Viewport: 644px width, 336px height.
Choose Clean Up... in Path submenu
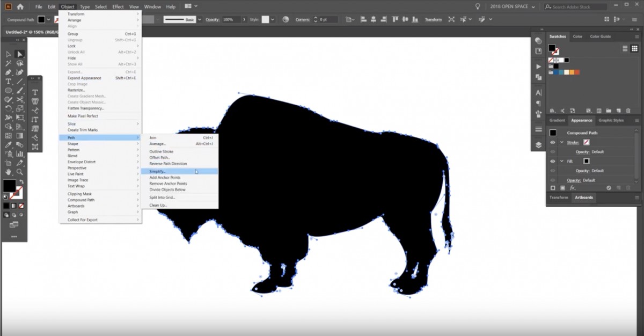coord(158,205)
